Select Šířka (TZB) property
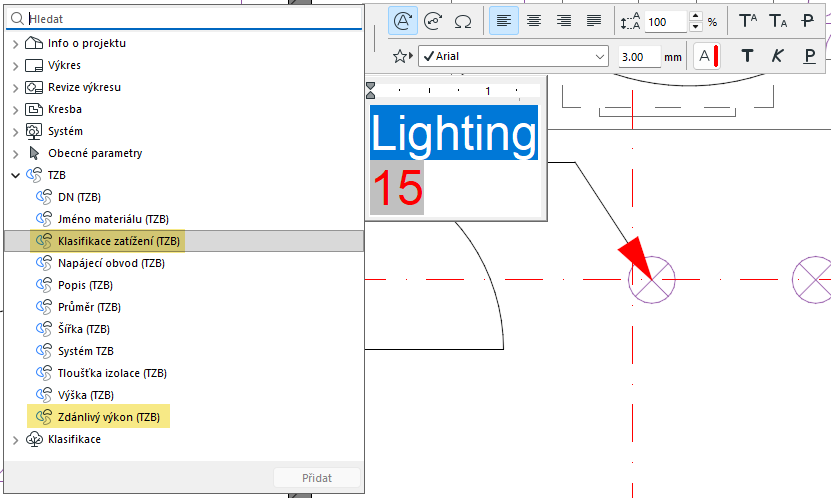This screenshot has height=498, width=831. click(84, 329)
